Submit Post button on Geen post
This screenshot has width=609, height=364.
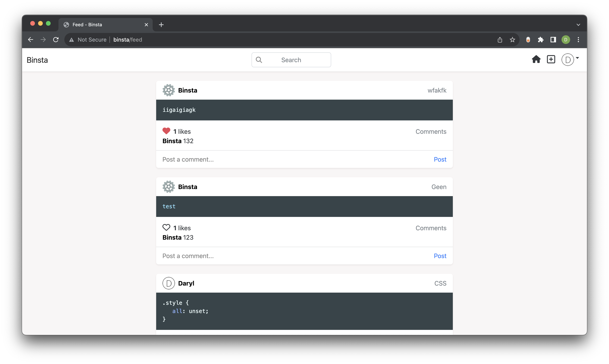click(440, 256)
